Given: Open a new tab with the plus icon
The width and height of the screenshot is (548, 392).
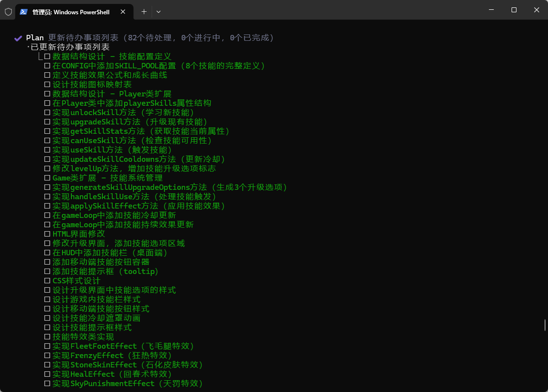Looking at the screenshot, I should point(143,11).
